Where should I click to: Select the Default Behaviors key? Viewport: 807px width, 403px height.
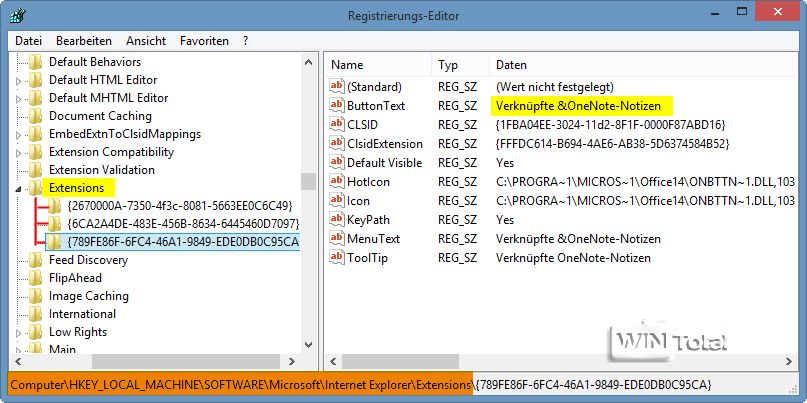pyautogui.click(x=95, y=62)
